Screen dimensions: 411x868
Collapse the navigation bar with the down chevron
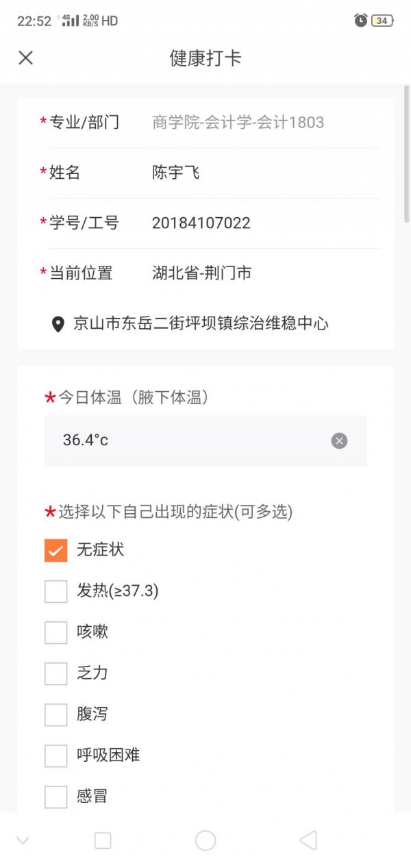click(x=23, y=840)
